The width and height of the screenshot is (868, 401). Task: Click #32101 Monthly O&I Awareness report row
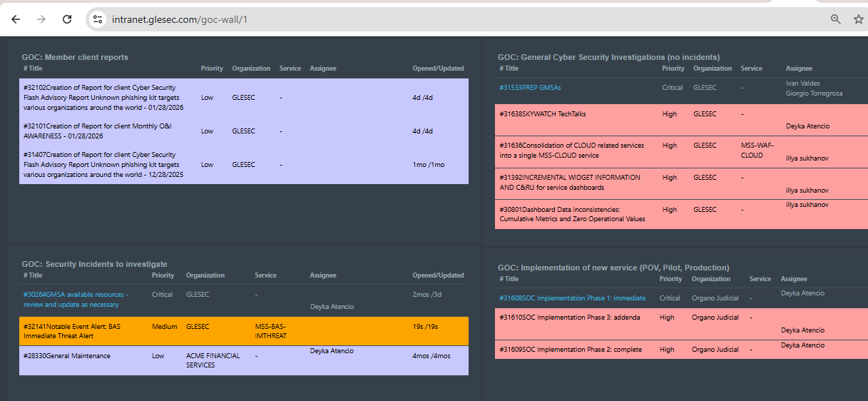[x=243, y=131]
